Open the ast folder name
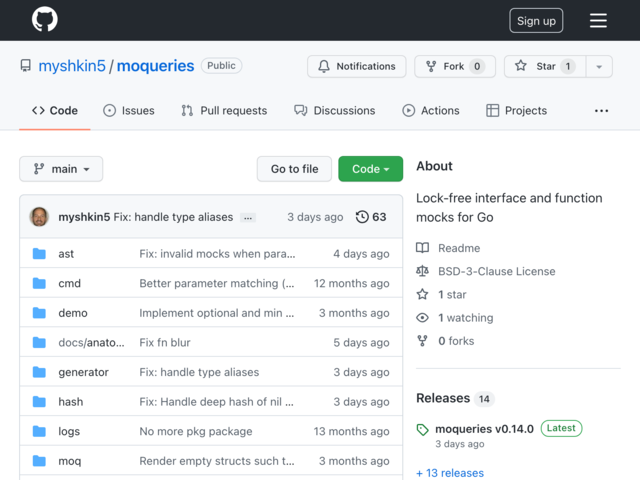The image size is (640, 480). (x=66, y=253)
